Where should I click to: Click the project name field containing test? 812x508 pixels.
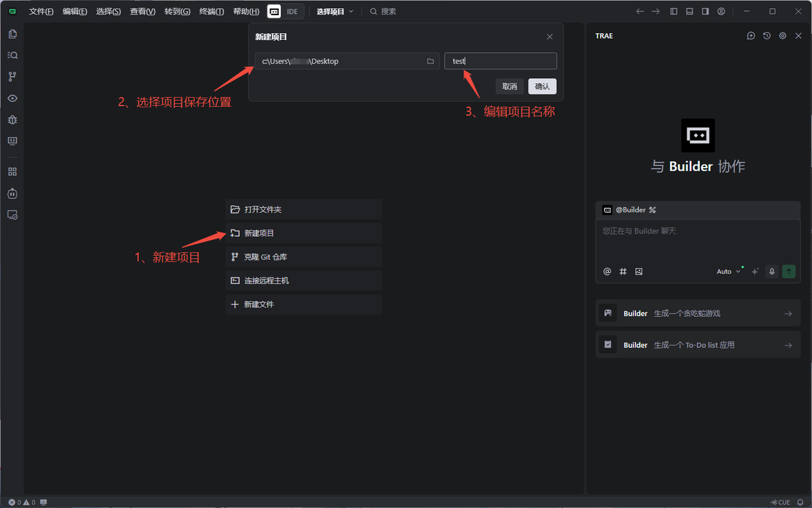click(x=501, y=61)
